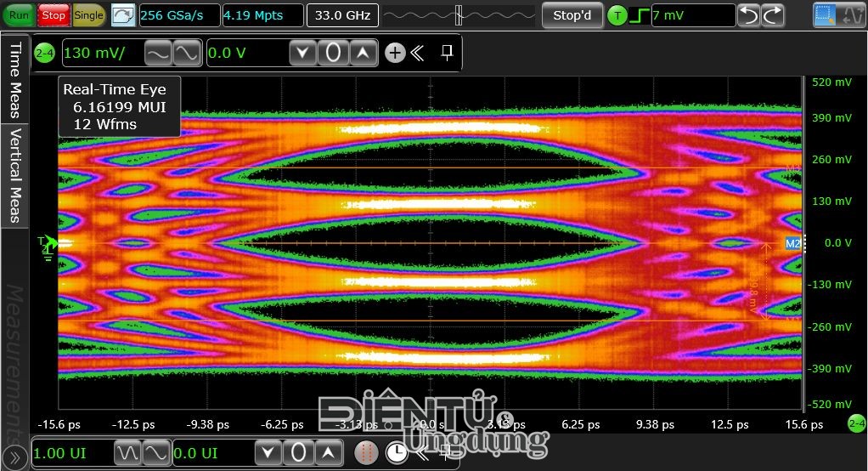
Task: Nudge vertical offset down with arrow
Action: click(x=303, y=54)
